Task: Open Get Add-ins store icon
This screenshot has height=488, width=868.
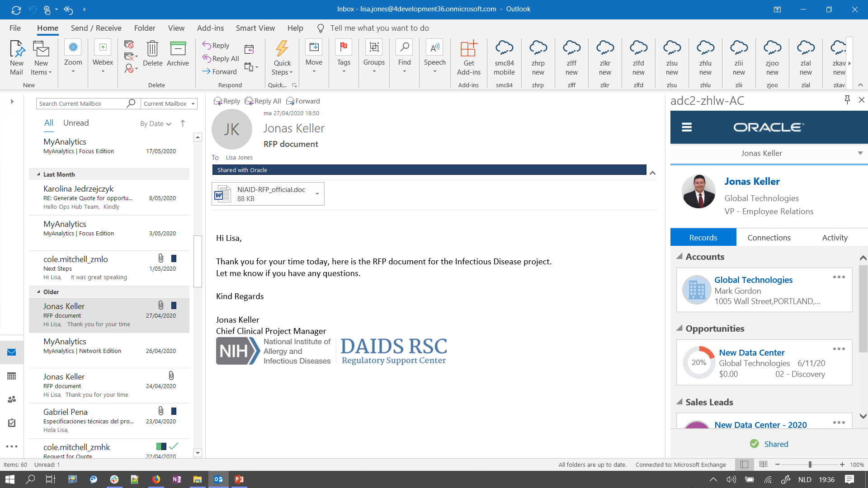Action: [x=469, y=49]
